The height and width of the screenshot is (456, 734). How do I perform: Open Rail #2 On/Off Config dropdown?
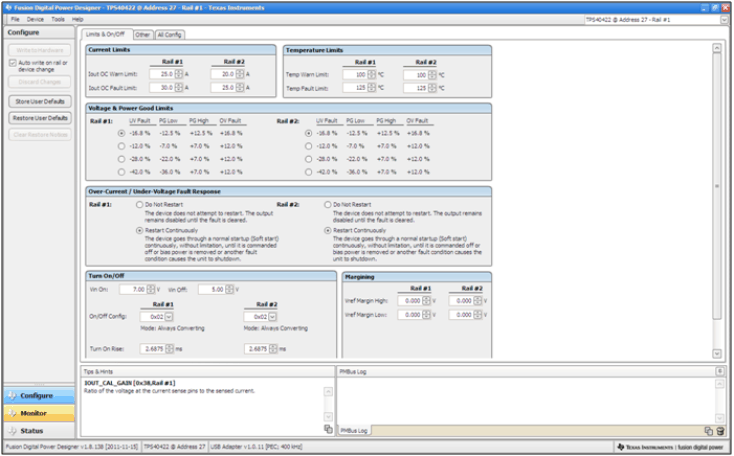tap(272, 317)
